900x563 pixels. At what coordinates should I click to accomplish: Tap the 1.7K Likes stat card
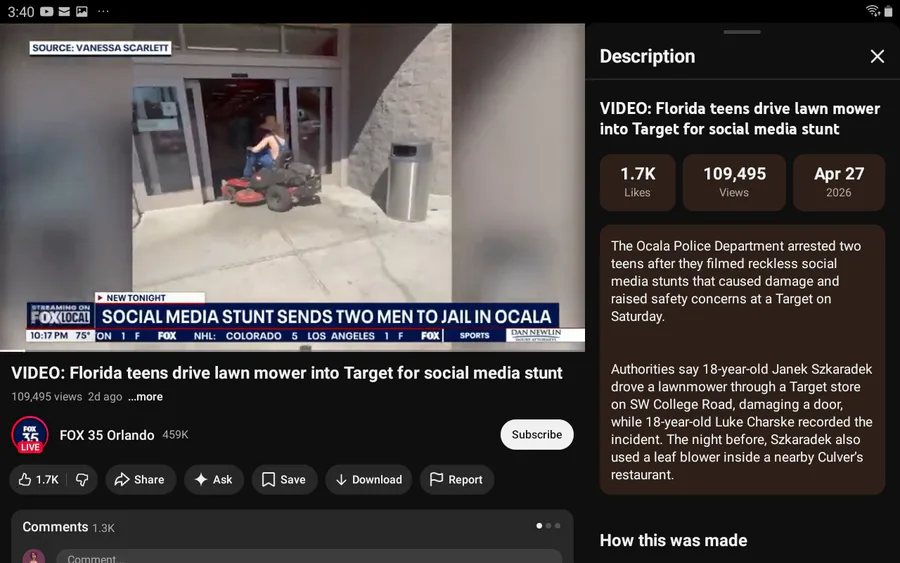638,182
